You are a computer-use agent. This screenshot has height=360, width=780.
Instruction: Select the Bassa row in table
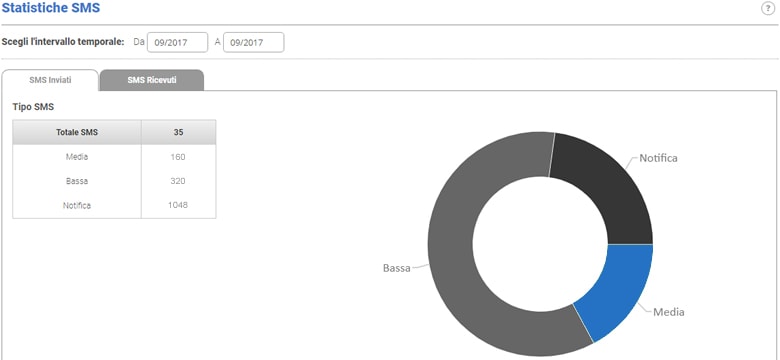114,181
